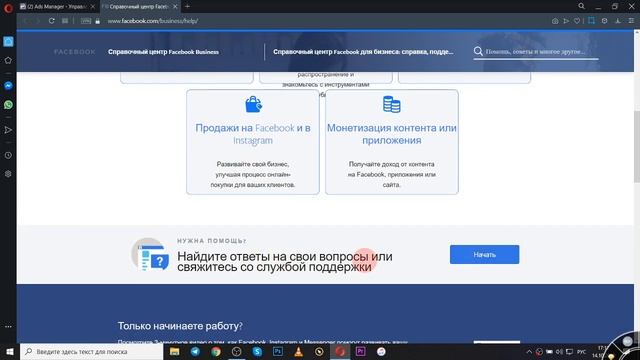Click the send-to-Flow arrow icon
The image size is (640, 360).
566,21
